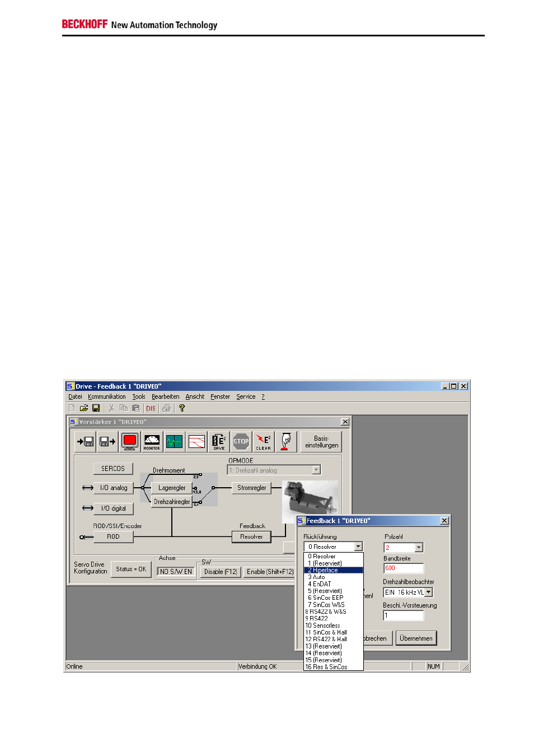Open the I/O analog settings
Image resolution: width=534 pixels, height=756 pixels.
click(x=114, y=488)
